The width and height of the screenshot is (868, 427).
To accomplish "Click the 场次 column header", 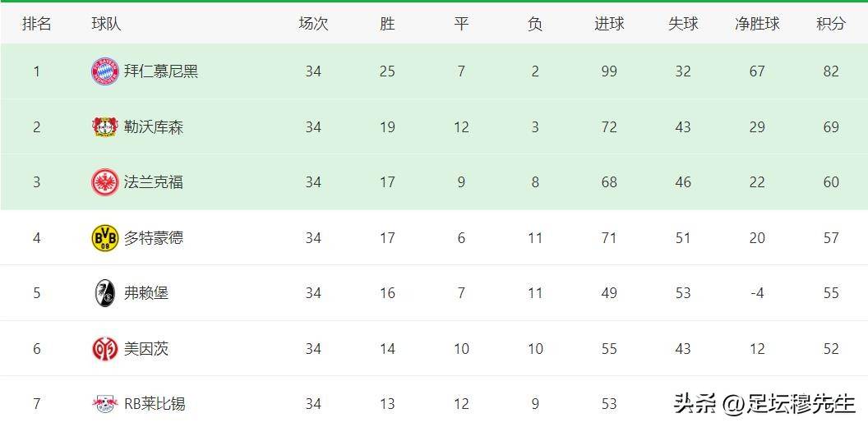I will click(313, 24).
